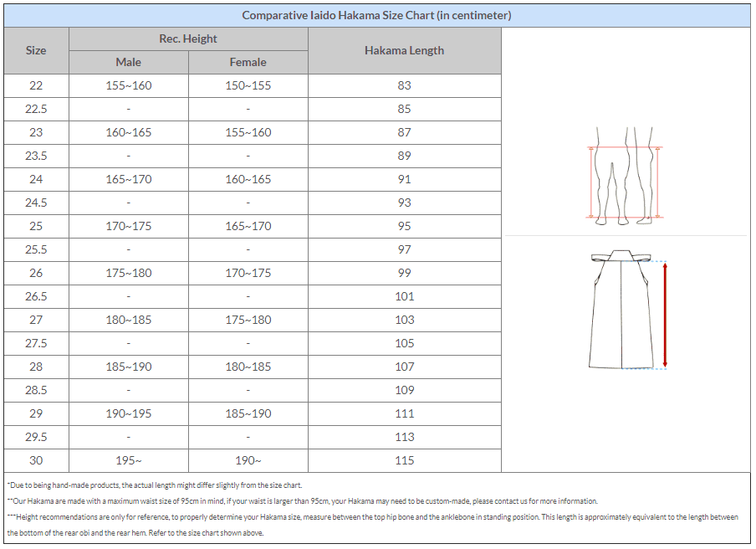Click the chart title 'Comparative Iaido Hakama Size Chart'

(x=376, y=15)
